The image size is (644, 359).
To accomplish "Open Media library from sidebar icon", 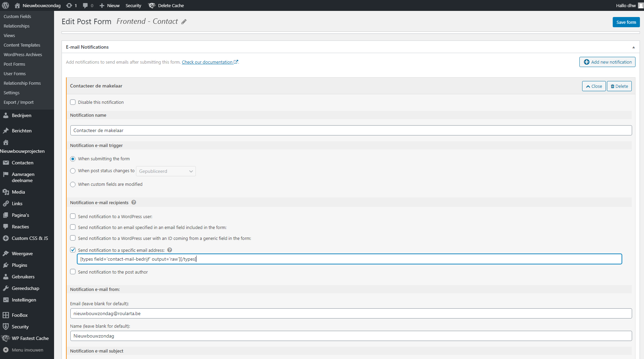I will pyautogui.click(x=6, y=192).
